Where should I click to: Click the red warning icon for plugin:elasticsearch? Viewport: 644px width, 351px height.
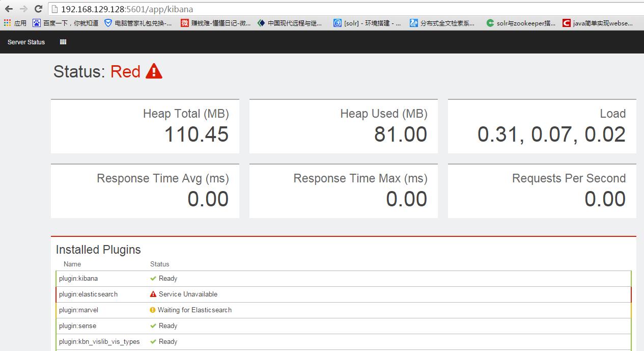point(153,294)
